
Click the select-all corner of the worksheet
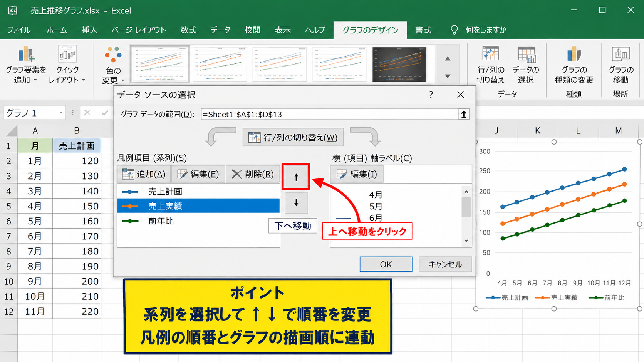point(9,131)
